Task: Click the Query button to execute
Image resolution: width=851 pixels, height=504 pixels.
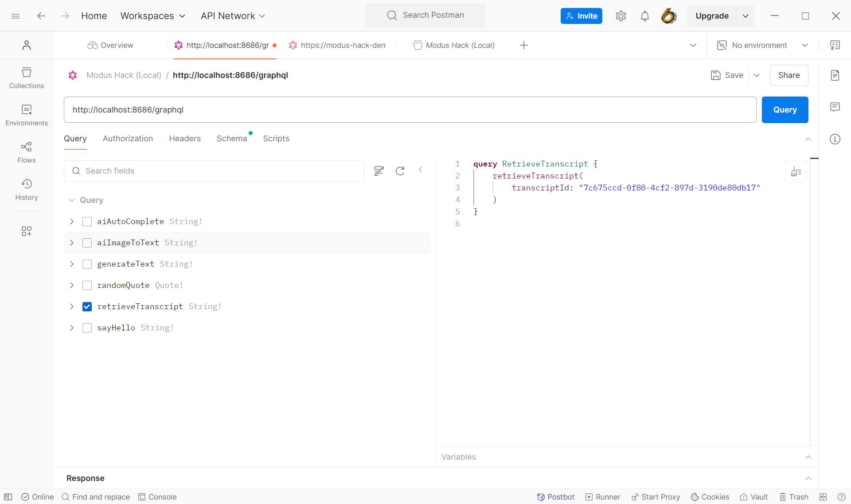Action: click(x=785, y=109)
